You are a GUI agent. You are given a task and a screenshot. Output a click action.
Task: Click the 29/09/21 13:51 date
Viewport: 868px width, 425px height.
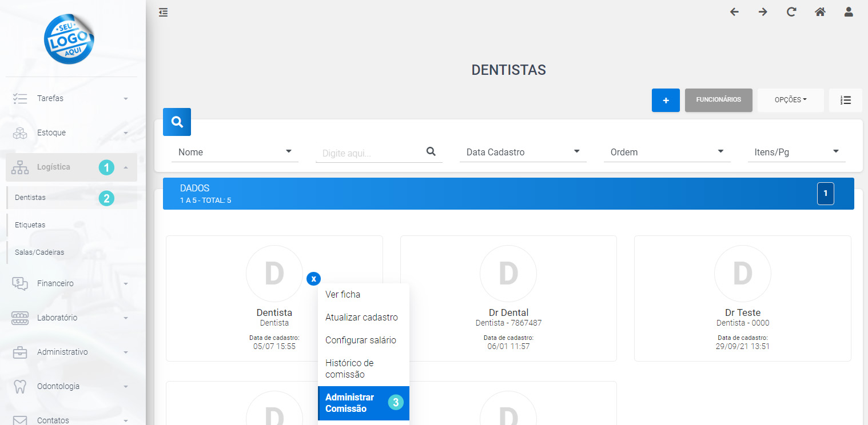click(743, 346)
